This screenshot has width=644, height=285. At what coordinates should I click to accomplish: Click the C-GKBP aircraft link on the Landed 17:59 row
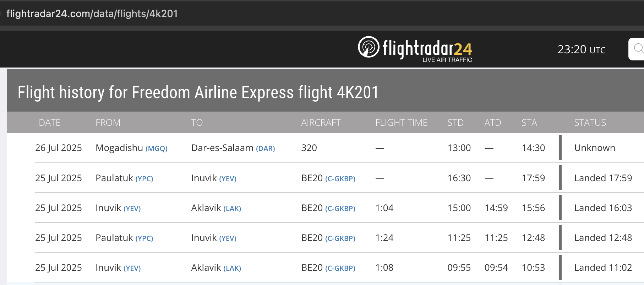[x=340, y=179]
